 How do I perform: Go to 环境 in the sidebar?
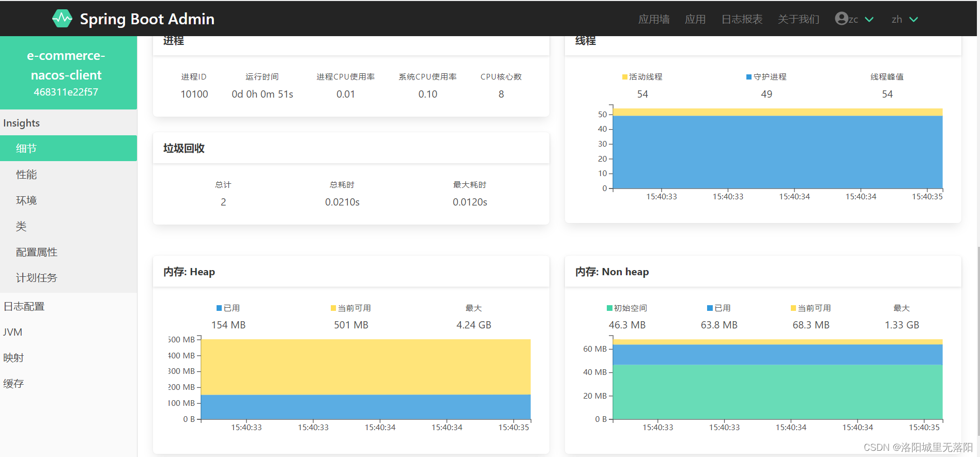click(68, 200)
